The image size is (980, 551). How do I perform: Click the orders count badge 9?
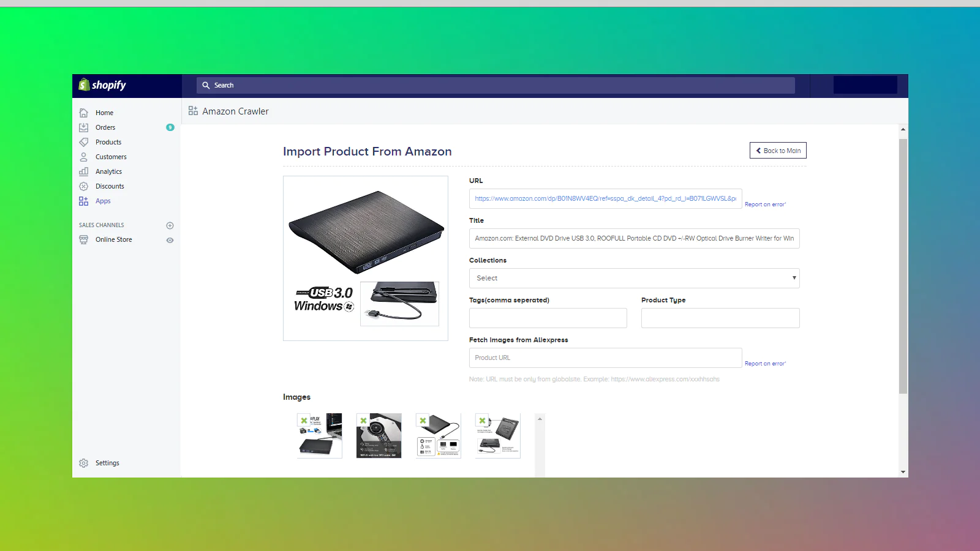pos(170,127)
